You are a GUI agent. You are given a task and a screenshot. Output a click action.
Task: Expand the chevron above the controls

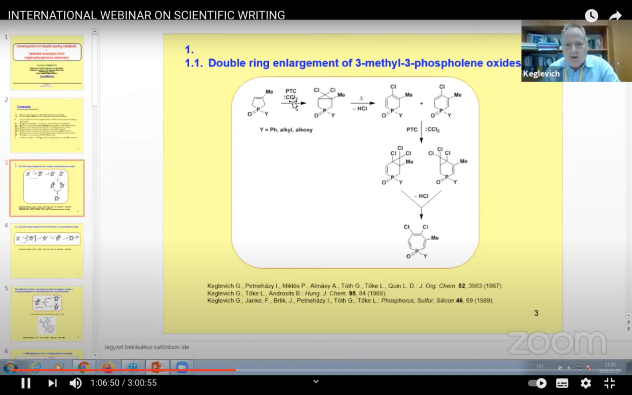(x=316, y=381)
